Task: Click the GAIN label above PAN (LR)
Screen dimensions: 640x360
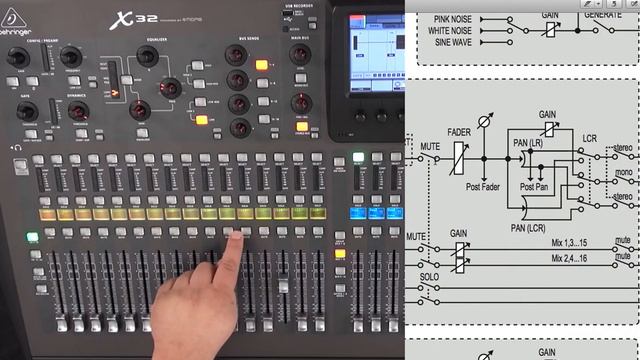Action: pos(547,115)
